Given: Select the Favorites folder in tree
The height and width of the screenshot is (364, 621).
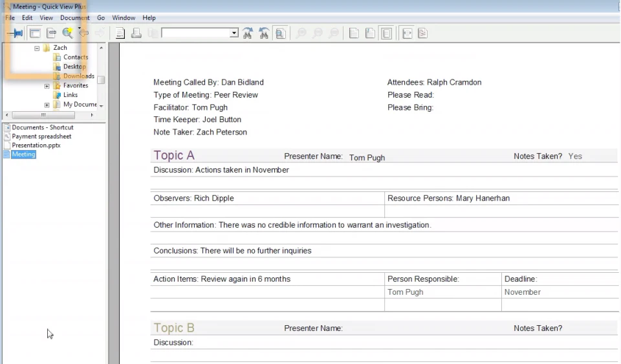Looking at the screenshot, I should point(76,85).
